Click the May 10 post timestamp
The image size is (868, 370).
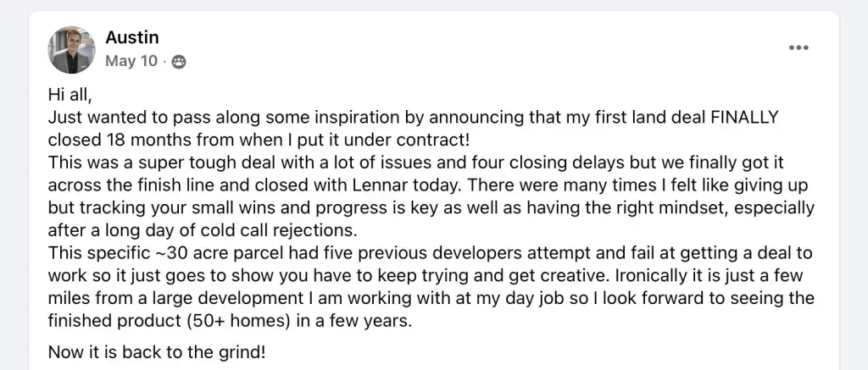[131, 61]
